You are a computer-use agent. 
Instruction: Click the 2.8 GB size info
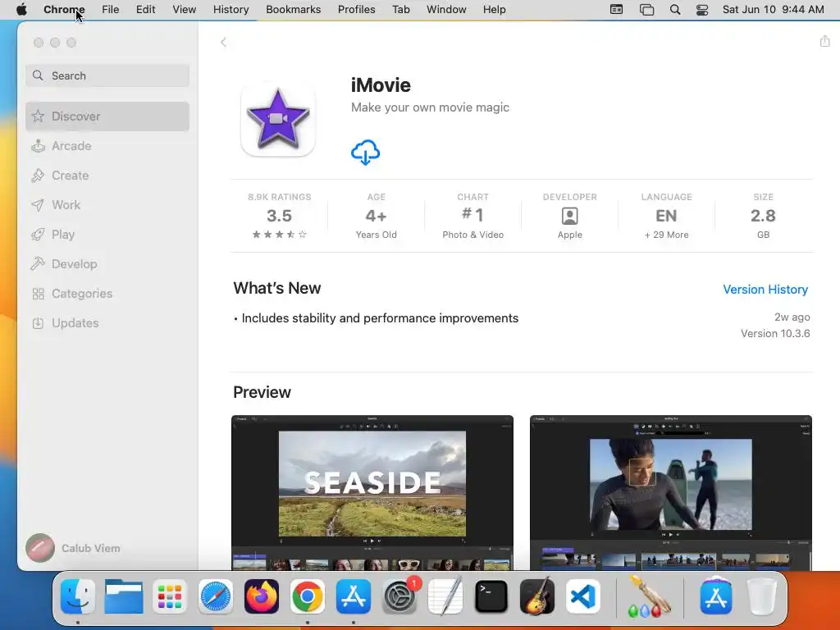click(763, 216)
